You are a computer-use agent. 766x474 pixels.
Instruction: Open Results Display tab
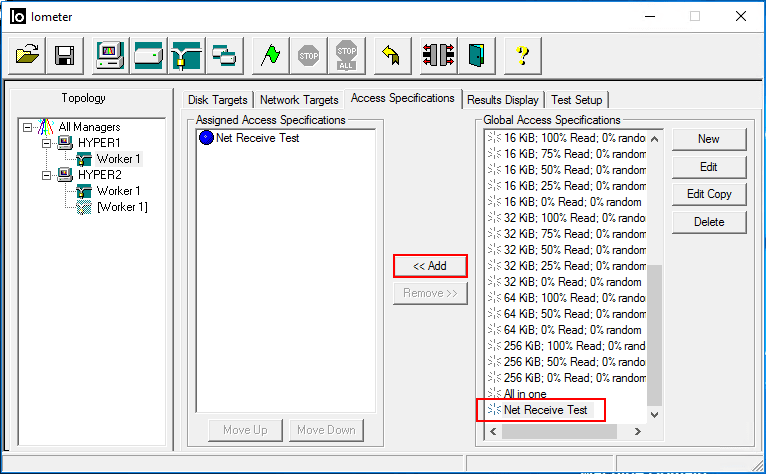coord(503,100)
